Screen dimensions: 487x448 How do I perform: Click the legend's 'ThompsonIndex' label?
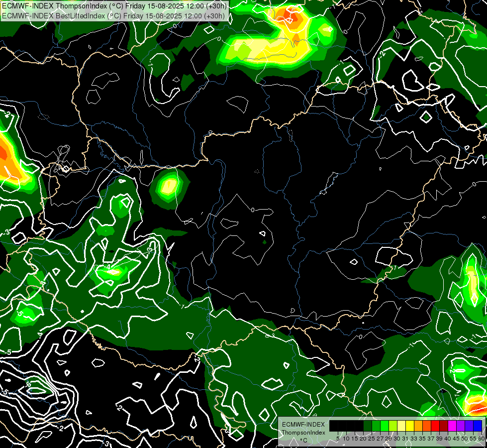click(303, 433)
